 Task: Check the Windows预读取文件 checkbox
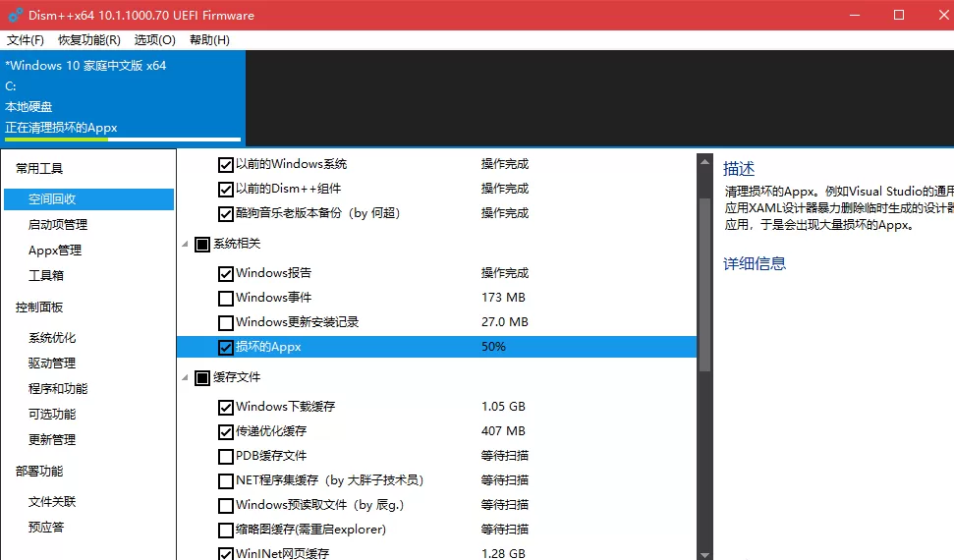click(226, 505)
